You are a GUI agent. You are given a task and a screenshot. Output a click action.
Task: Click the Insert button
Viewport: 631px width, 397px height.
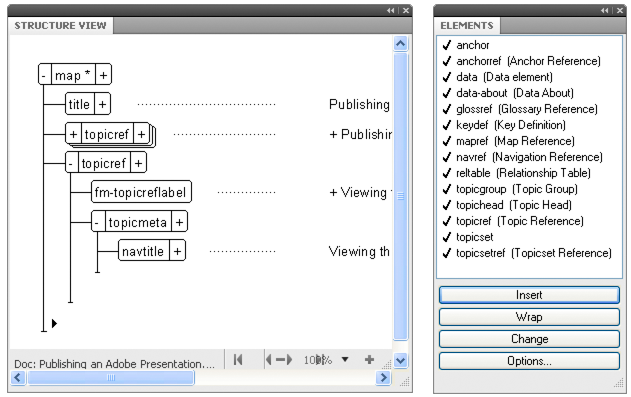point(529,295)
